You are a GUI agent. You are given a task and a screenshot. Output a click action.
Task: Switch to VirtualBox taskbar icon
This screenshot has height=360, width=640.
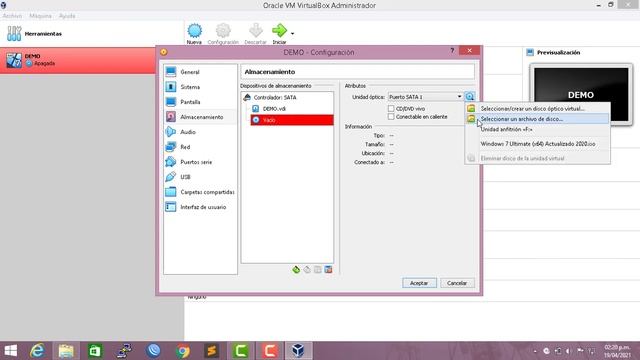(298, 351)
